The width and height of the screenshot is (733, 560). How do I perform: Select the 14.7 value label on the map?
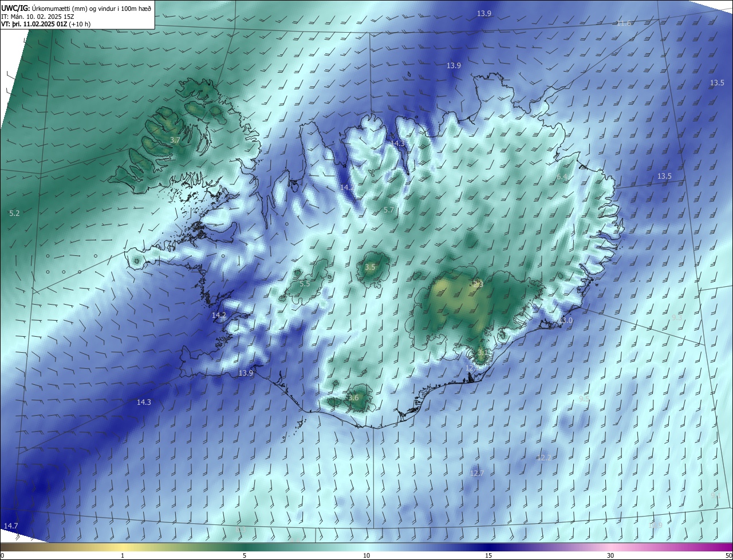tap(11, 526)
